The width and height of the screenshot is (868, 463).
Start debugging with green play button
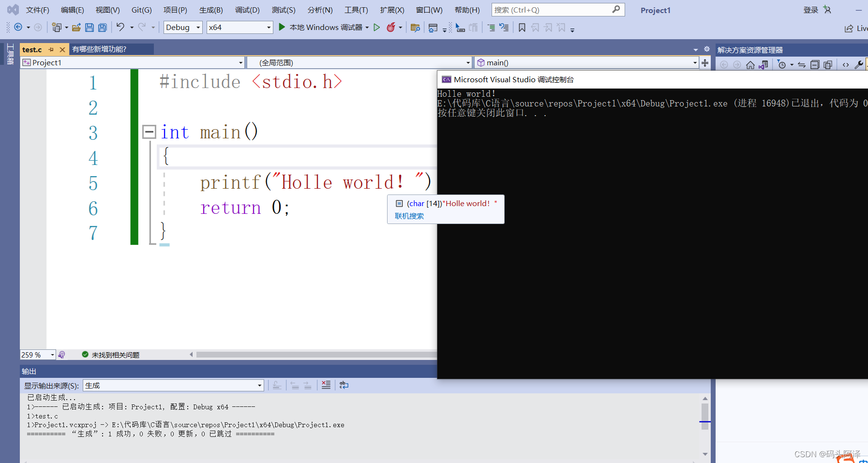(282, 27)
